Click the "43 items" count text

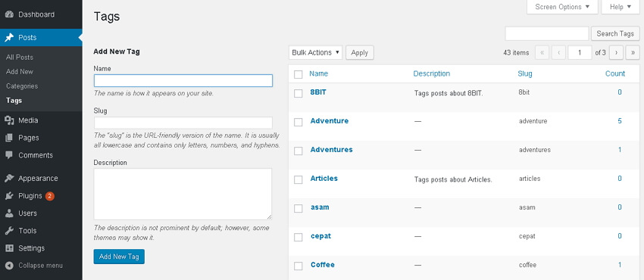516,53
